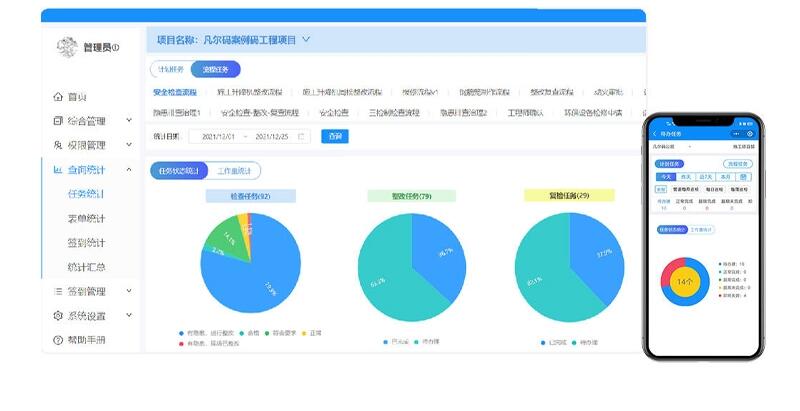
Task: Click the 系统设置 gear icon
Action: click(x=57, y=316)
